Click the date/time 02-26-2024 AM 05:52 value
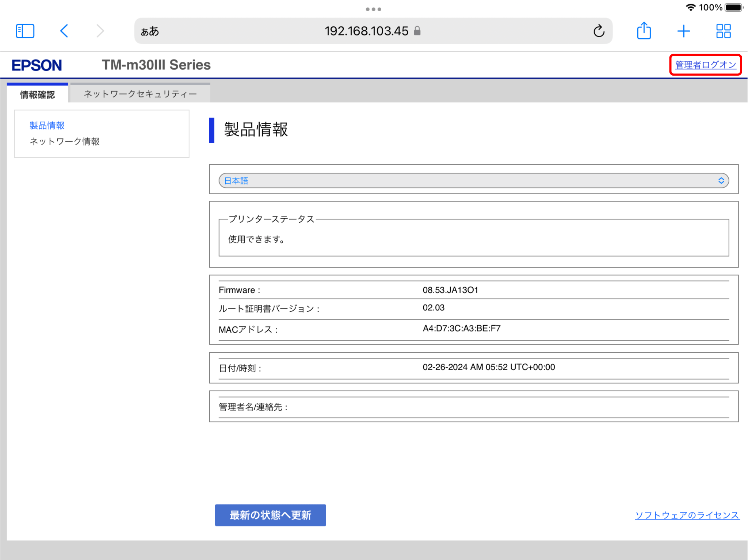 (x=489, y=367)
